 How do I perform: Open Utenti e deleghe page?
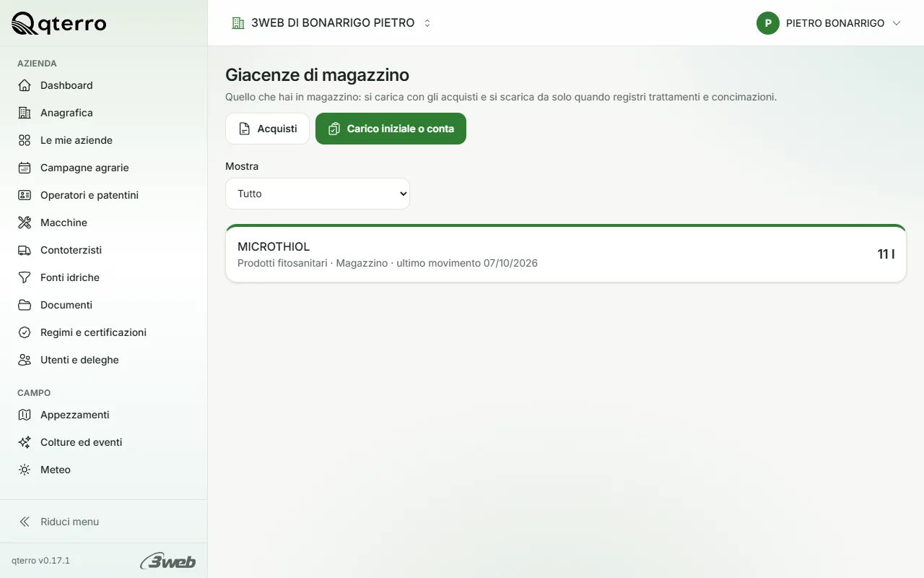pos(104,360)
